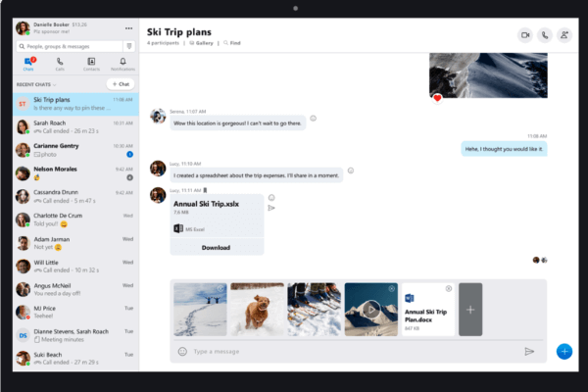Switch to the Contacts tab
This screenshot has height=392, width=588.
pos(91,64)
